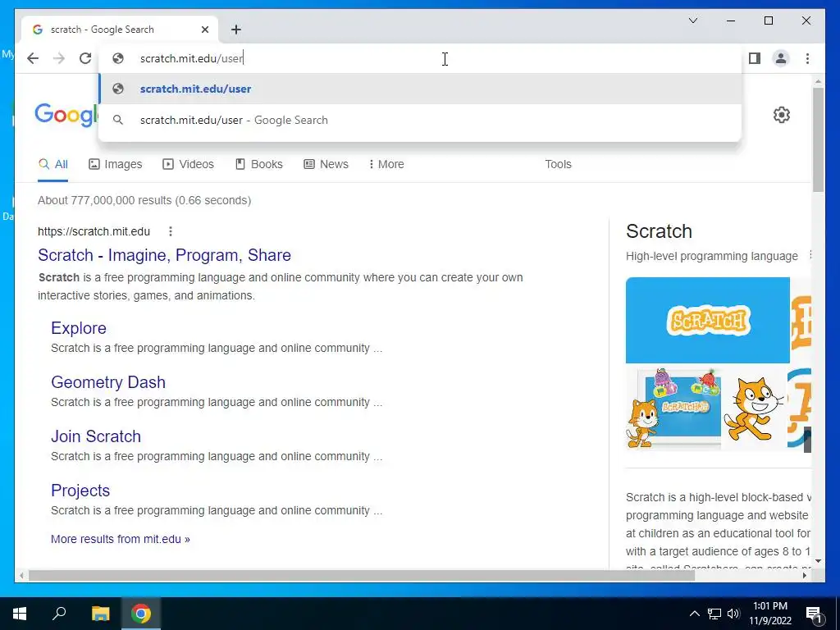This screenshot has height=630, width=840.
Task: Select the scratch.mit.edu/user URL suggestion
Action: coord(420,89)
